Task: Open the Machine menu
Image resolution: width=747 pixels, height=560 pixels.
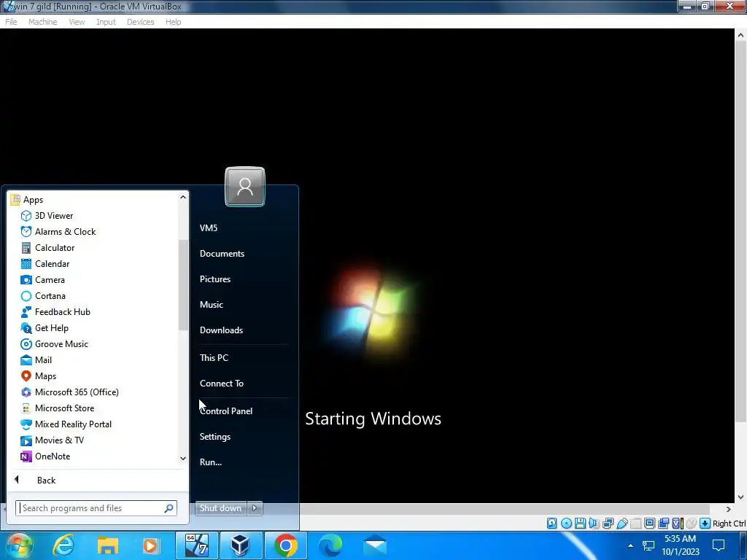Action: [x=43, y=22]
